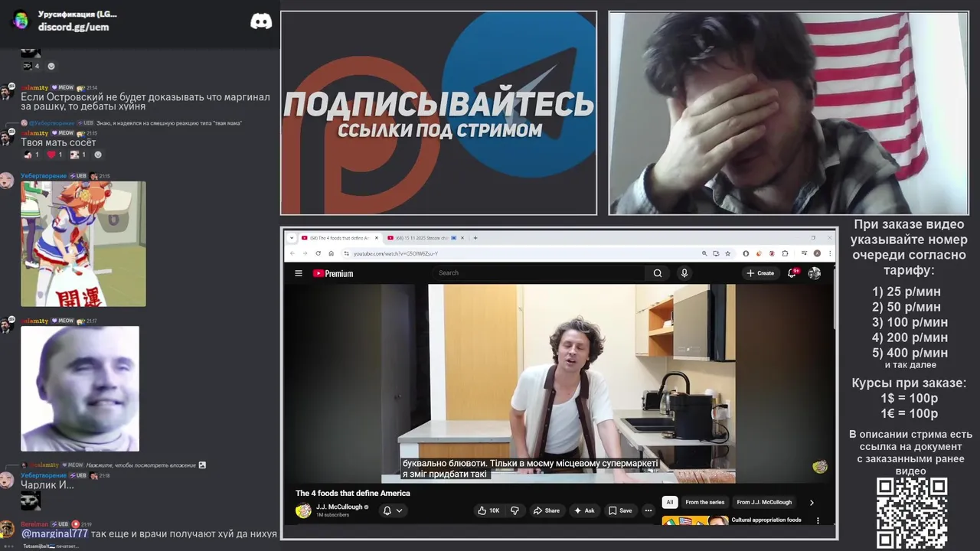Dislike the video with thumbs down
This screenshot has height=551, width=980.
pyautogui.click(x=514, y=510)
